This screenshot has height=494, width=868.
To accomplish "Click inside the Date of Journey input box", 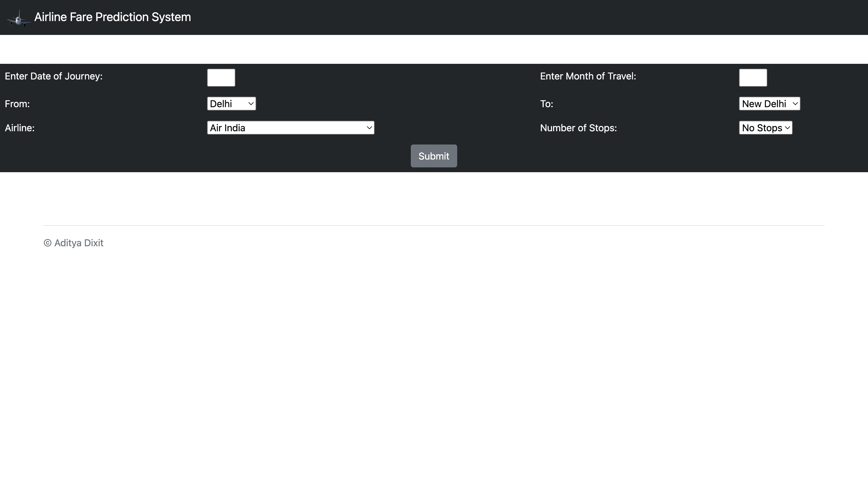I will point(221,77).
